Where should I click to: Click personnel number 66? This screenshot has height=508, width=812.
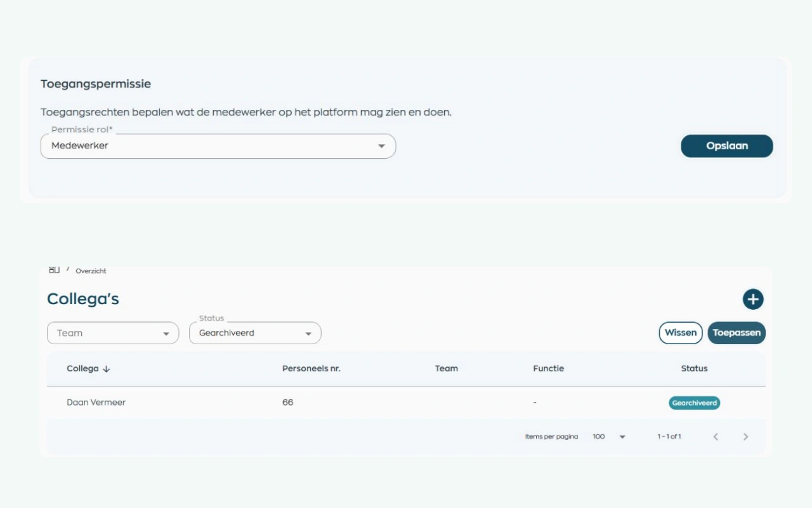pyautogui.click(x=288, y=403)
